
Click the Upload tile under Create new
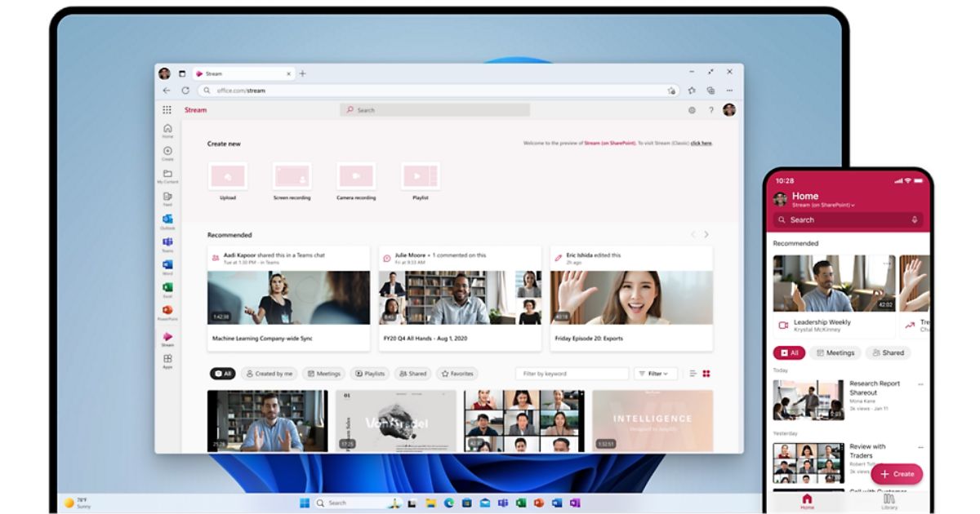click(x=228, y=176)
